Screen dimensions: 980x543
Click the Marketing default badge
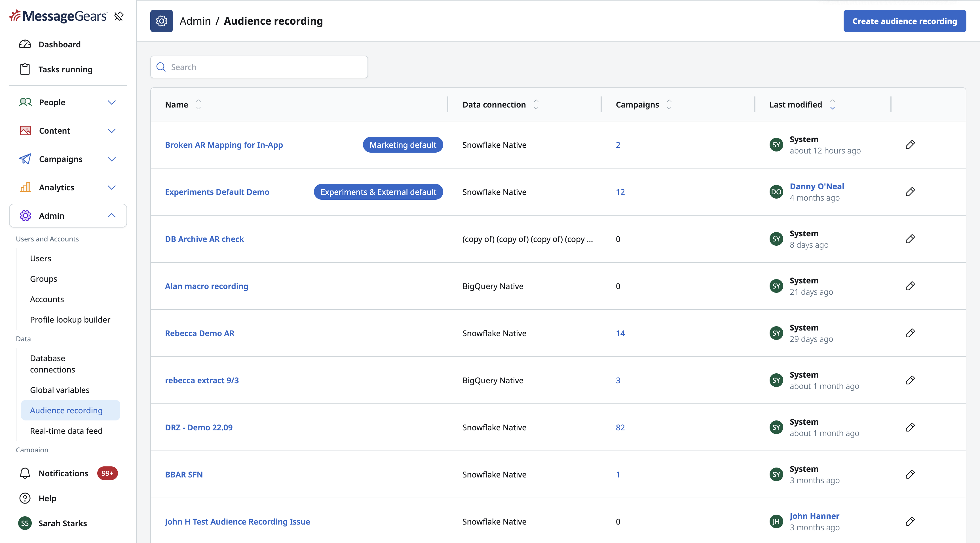tap(402, 145)
